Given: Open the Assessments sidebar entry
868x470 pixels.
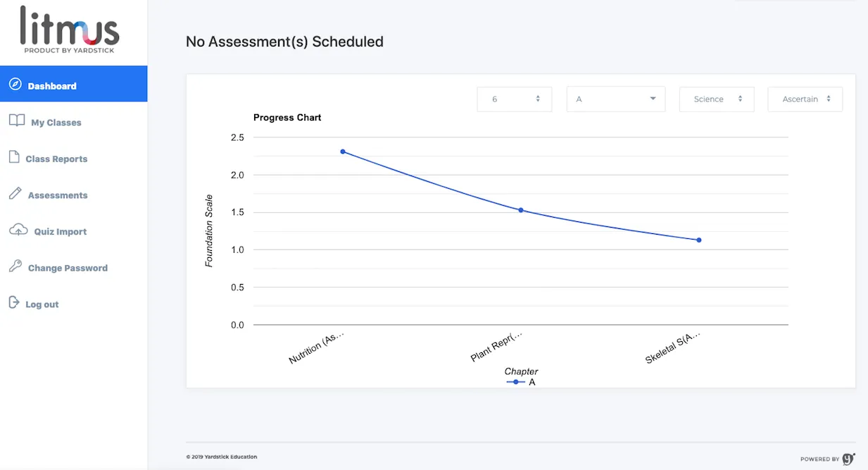Looking at the screenshot, I should click(56, 194).
